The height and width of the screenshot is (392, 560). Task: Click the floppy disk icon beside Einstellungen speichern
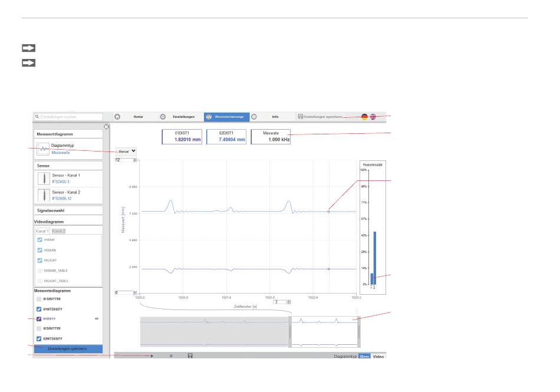(x=301, y=116)
